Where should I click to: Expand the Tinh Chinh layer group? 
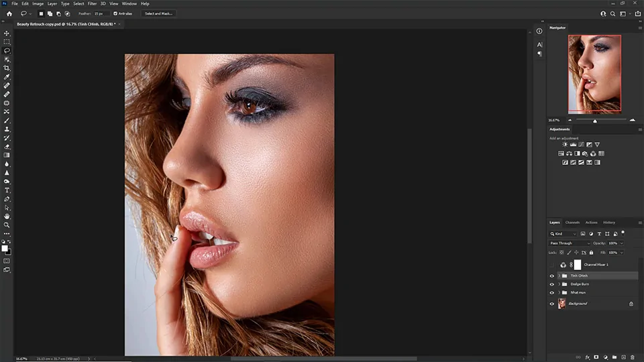(x=559, y=276)
